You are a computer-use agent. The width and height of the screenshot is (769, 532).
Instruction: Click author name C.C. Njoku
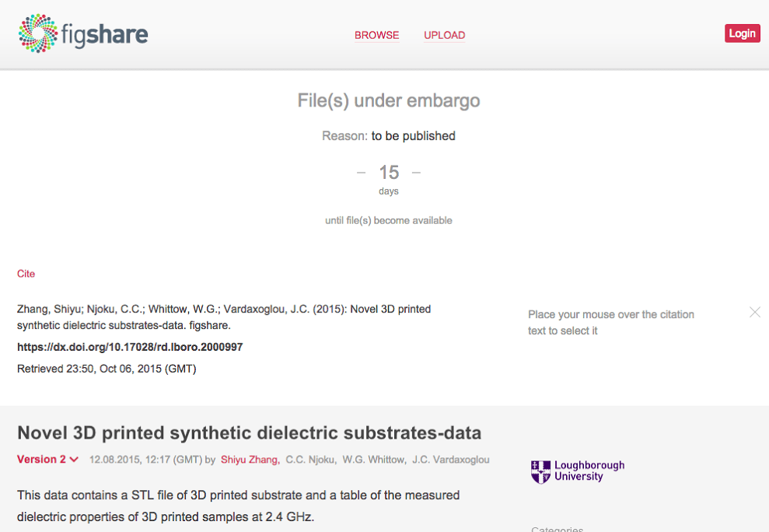coord(311,460)
